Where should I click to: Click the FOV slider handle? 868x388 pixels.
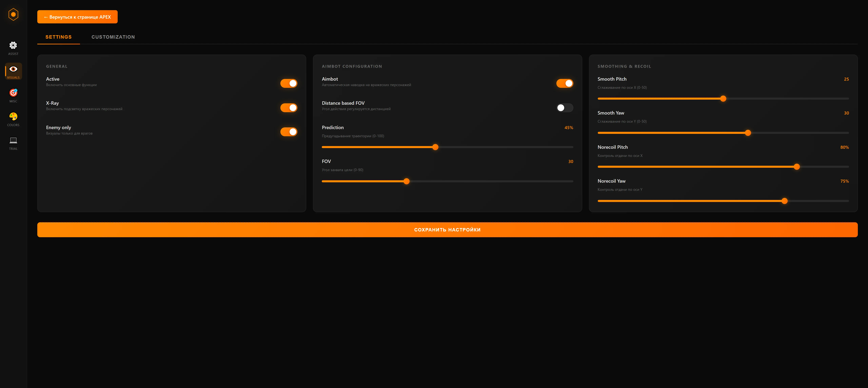[406, 181]
